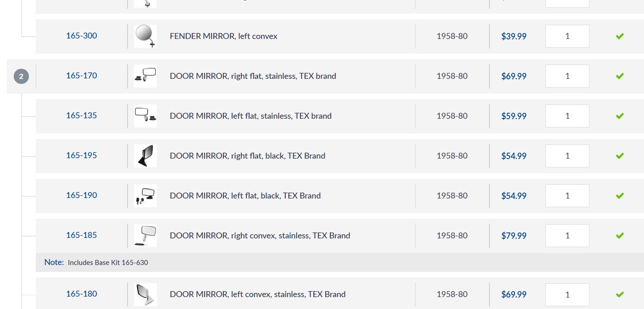The image size is (644, 309).
Task: Click quantity field for fender mirror 165-300
Action: click(x=567, y=36)
